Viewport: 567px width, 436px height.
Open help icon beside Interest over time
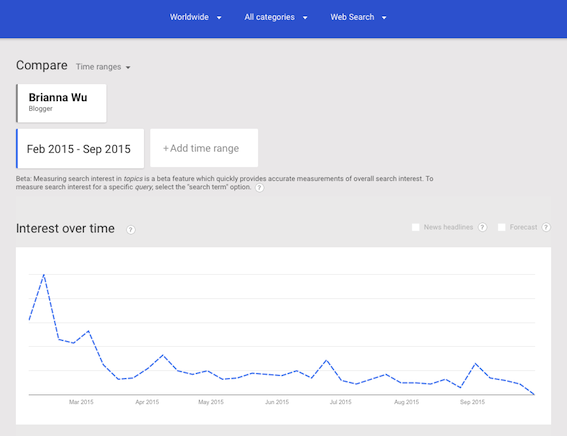131,230
